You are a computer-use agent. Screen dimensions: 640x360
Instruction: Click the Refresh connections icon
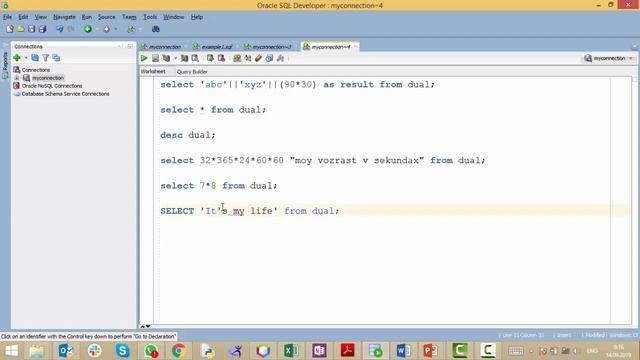[35, 58]
